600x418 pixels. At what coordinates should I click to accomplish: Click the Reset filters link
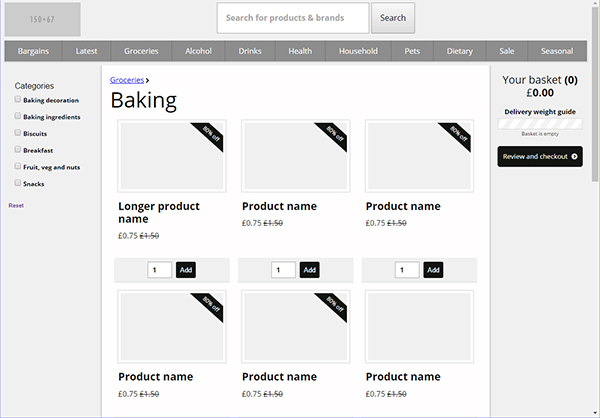pos(16,206)
